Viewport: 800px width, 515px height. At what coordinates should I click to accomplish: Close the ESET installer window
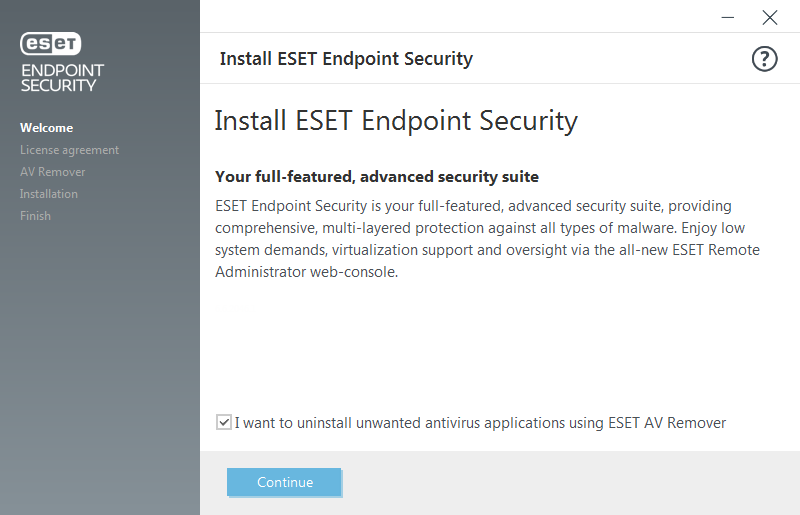769,17
